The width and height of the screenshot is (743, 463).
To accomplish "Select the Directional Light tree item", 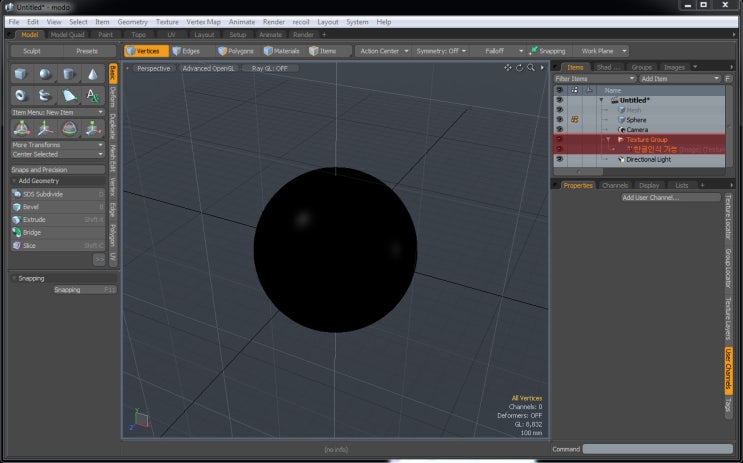I will 648,159.
